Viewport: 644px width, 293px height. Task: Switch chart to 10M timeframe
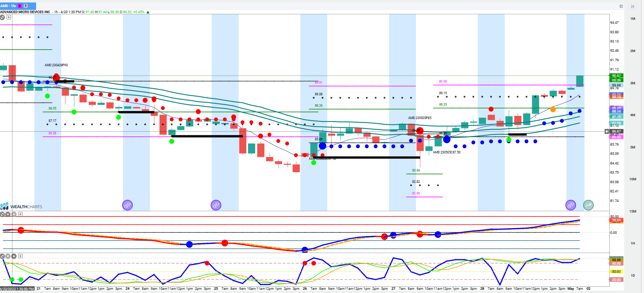coord(633,179)
